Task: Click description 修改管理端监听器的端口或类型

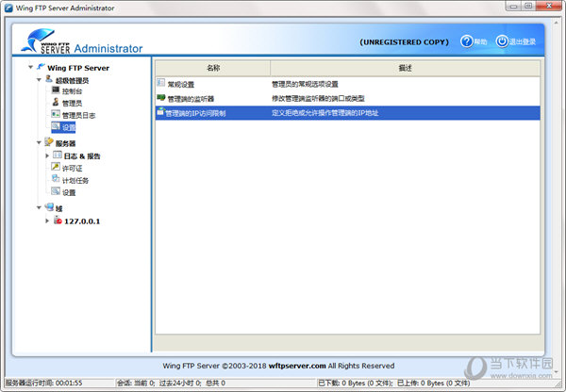Action: pyautogui.click(x=318, y=98)
